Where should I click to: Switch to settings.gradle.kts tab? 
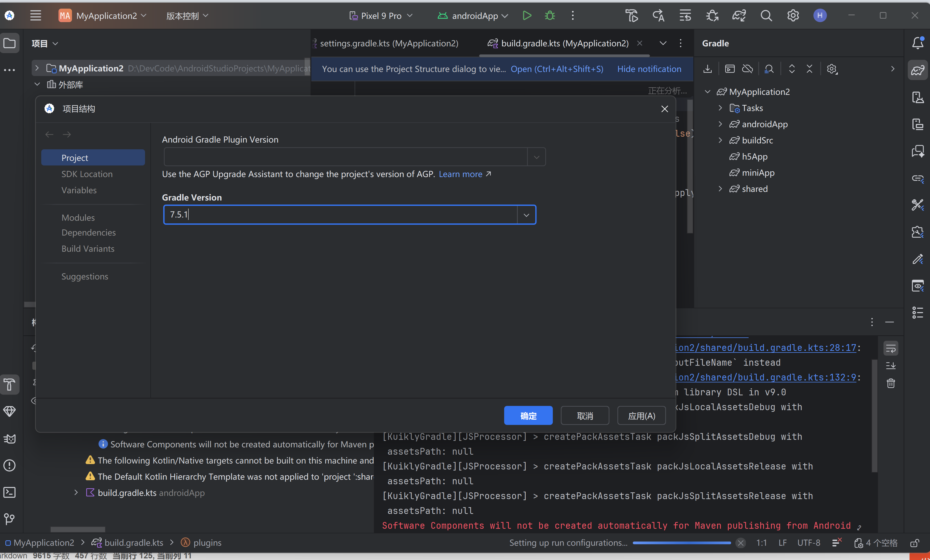[389, 43]
